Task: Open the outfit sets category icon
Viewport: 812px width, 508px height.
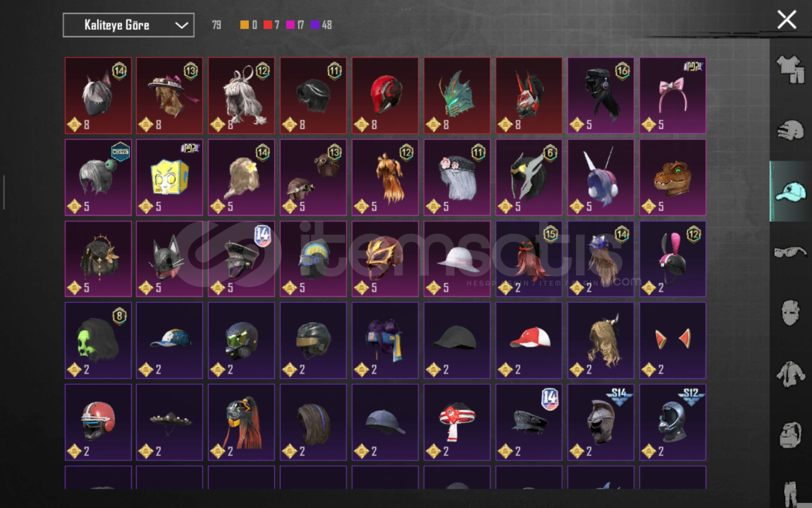Action: pyautogui.click(x=790, y=70)
